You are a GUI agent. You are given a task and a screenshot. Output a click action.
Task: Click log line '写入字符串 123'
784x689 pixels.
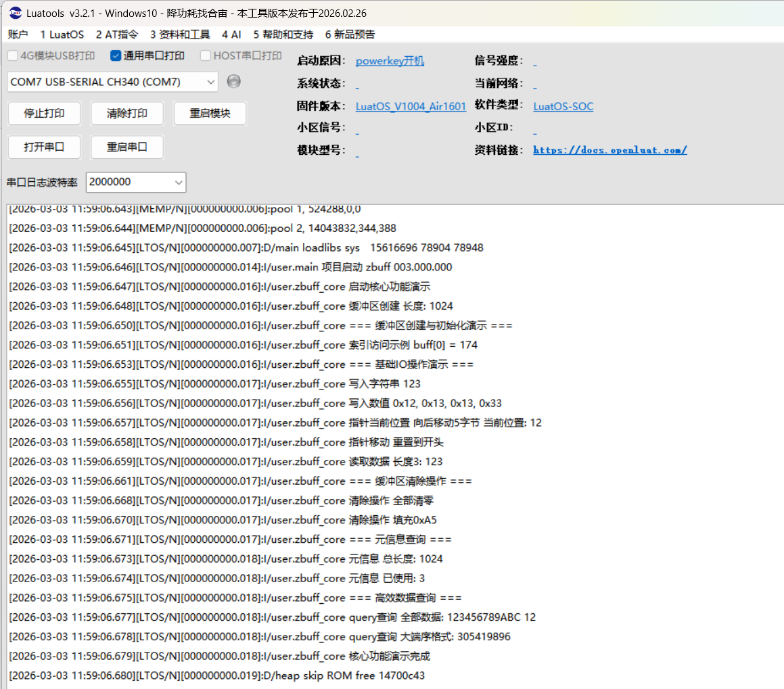pyautogui.click(x=215, y=384)
